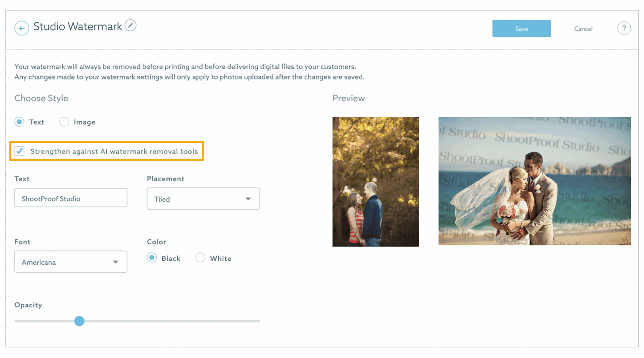Uncheck Strengthen against AI watermark removal
Screen dimensions: 644x358
[x=19, y=151]
